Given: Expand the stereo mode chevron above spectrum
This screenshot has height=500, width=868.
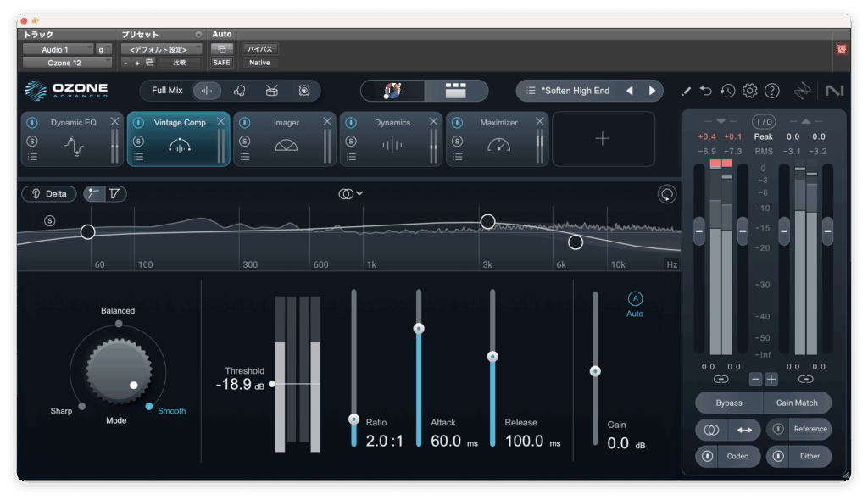Looking at the screenshot, I should pyautogui.click(x=359, y=193).
